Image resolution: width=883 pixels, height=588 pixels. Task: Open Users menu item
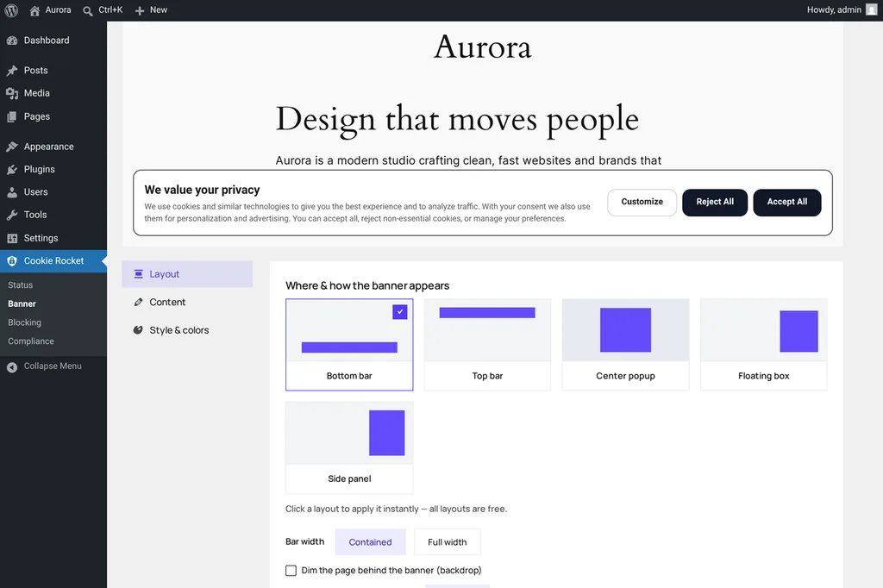pos(53,192)
